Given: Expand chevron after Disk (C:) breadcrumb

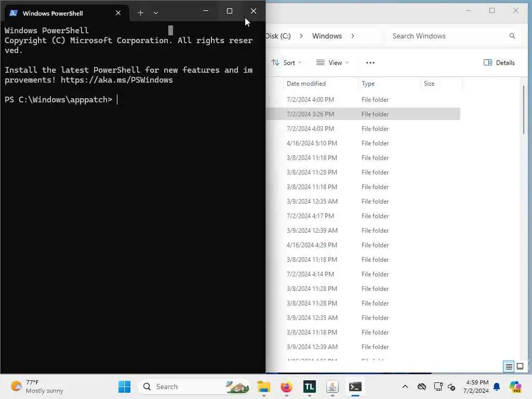Looking at the screenshot, I should 301,36.
